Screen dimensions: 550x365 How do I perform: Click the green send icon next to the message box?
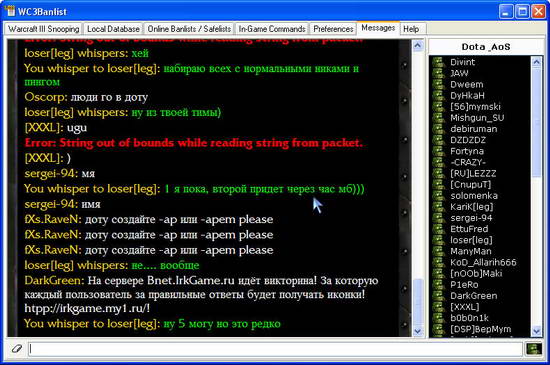(534, 349)
